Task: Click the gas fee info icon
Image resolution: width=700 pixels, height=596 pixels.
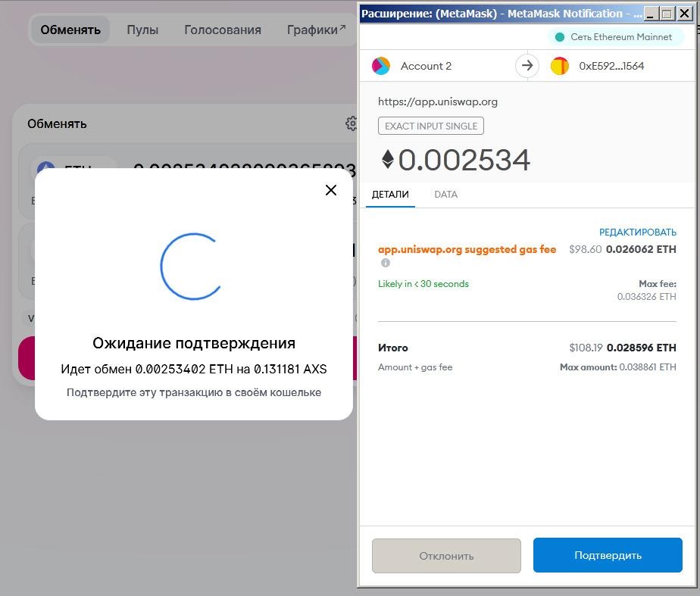Action: click(x=385, y=263)
